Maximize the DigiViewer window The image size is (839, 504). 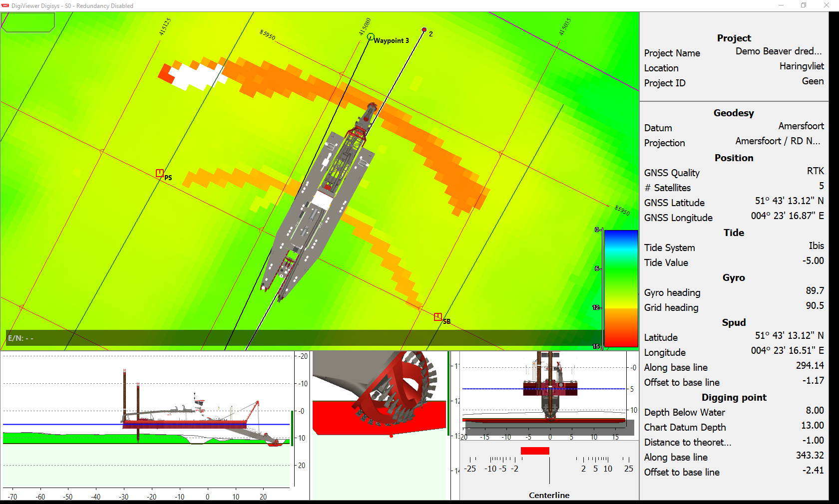(804, 5)
